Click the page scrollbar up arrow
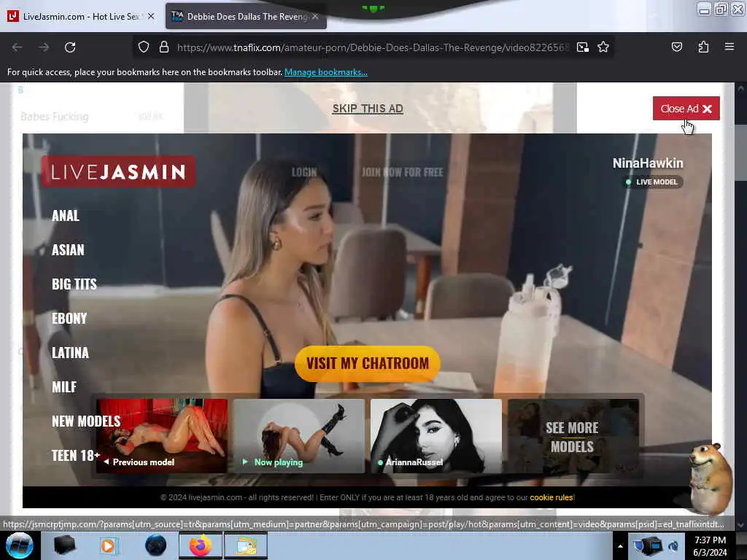 [x=740, y=88]
